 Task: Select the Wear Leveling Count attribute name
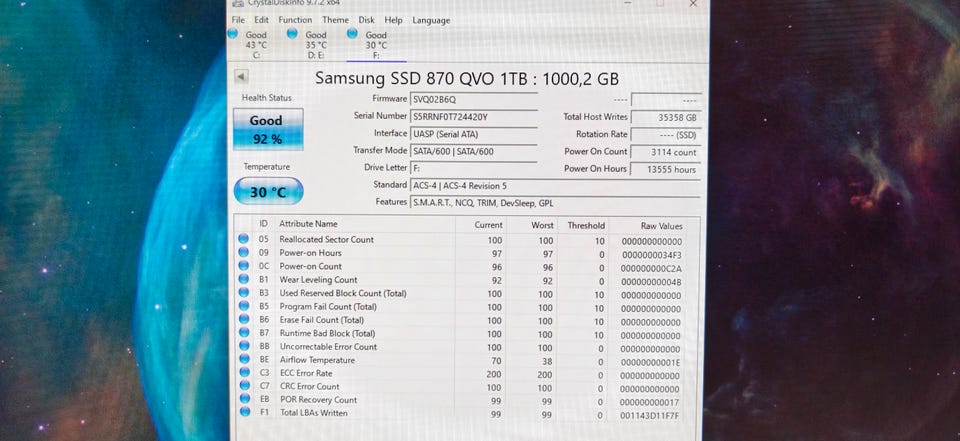click(318, 280)
